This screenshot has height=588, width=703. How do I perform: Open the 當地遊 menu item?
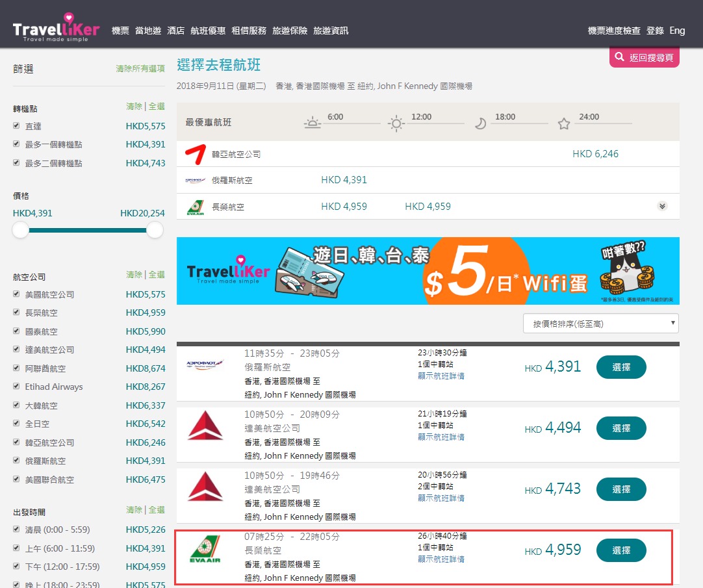pos(148,31)
